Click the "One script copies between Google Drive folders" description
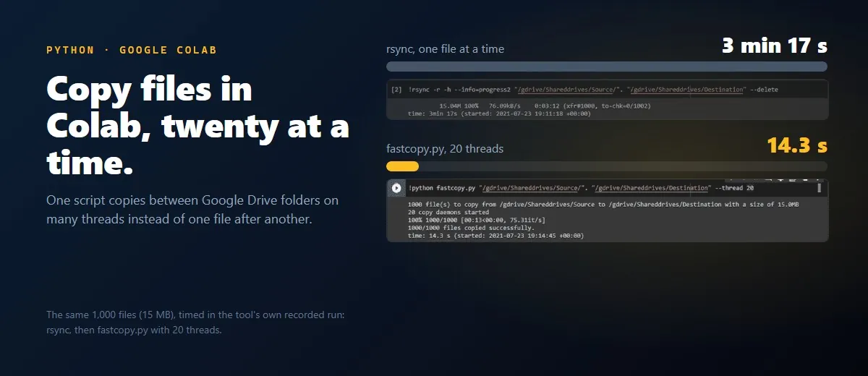Viewport: 868px width, 376px height. click(x=192, y=209)
